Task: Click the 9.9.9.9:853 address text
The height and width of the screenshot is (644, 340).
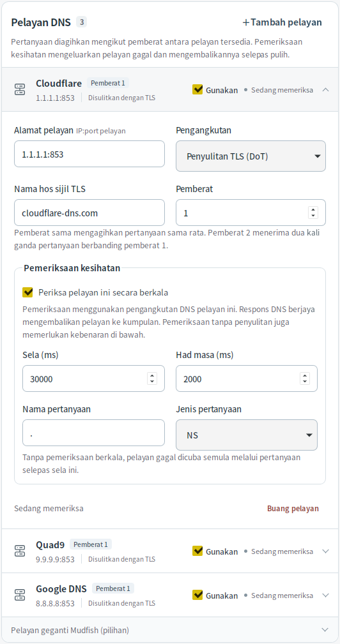Action: (55, 559)
